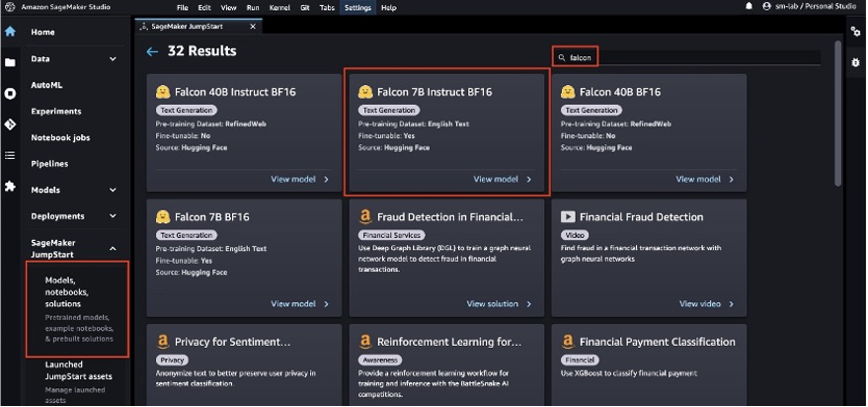868x407 pixels.
Task: Open the Edit menu
Action: click(204, 8)
